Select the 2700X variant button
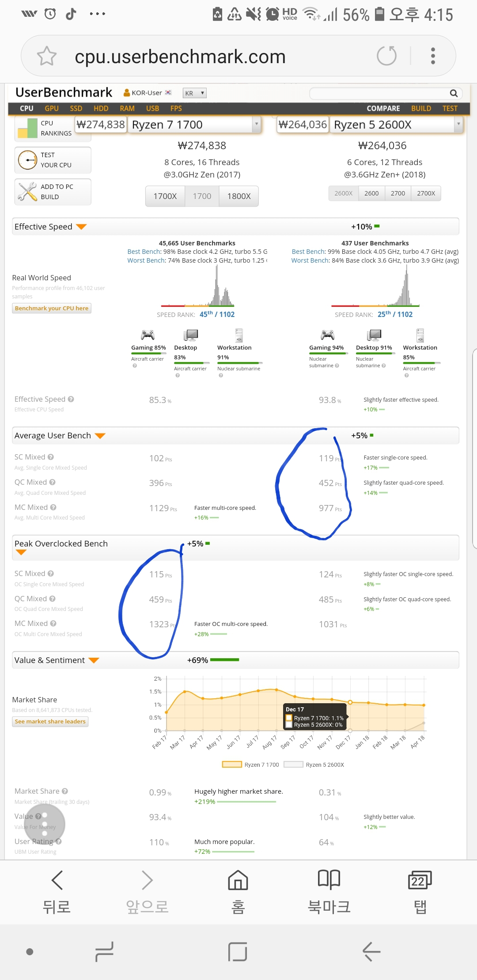The width and height of the screenshot is (477, 980). [426, 193]
